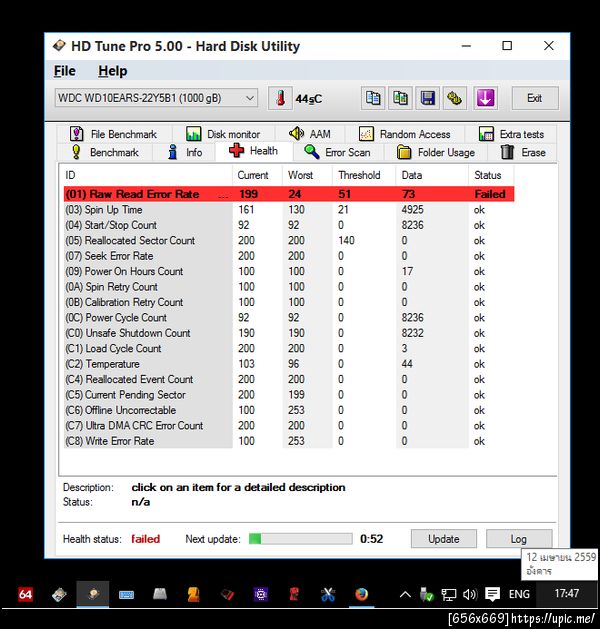Click the save screenshot floppy disk icon

428,98
